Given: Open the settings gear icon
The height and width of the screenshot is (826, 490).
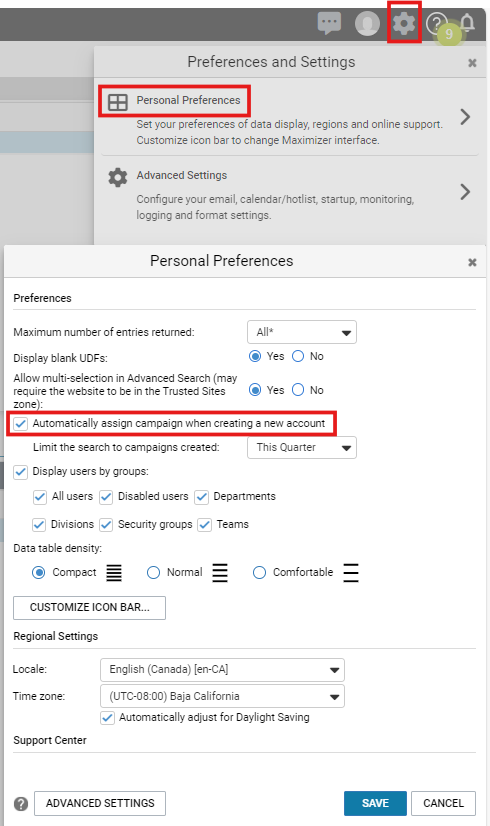Looking at the screenshot, I should (x=404, y=24).
